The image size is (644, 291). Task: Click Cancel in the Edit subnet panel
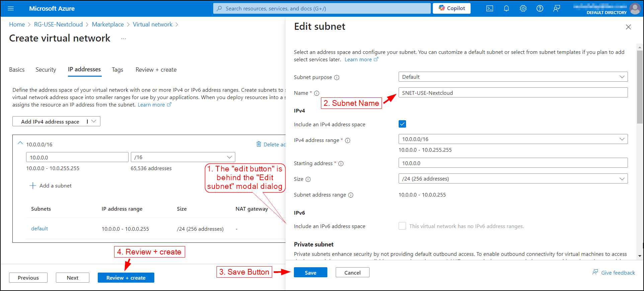tap(352, 273)
